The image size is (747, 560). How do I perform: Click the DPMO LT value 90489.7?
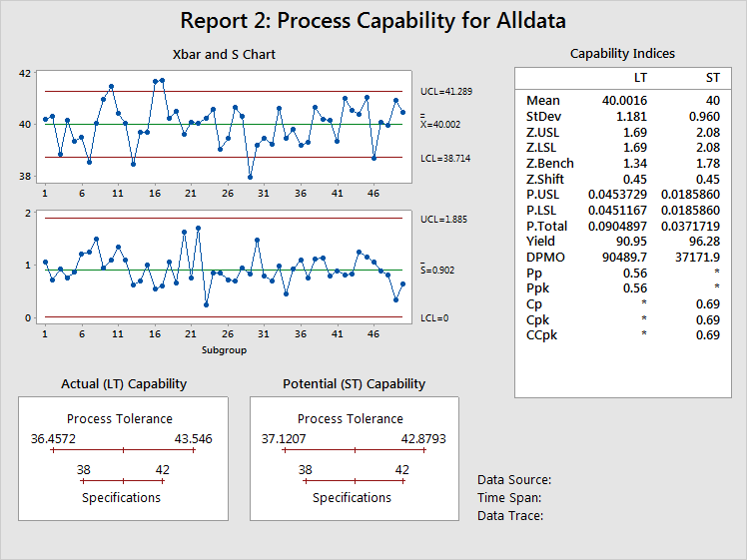[x=624, y=258]
